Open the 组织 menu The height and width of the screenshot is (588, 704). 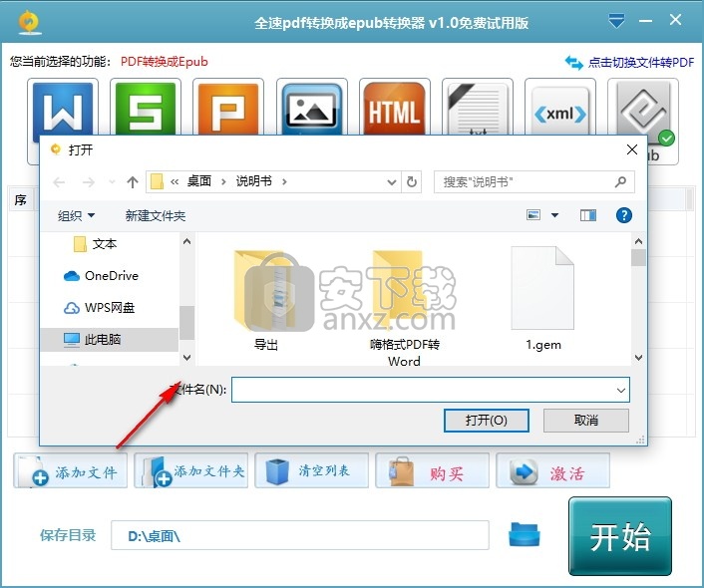point(76,216)
